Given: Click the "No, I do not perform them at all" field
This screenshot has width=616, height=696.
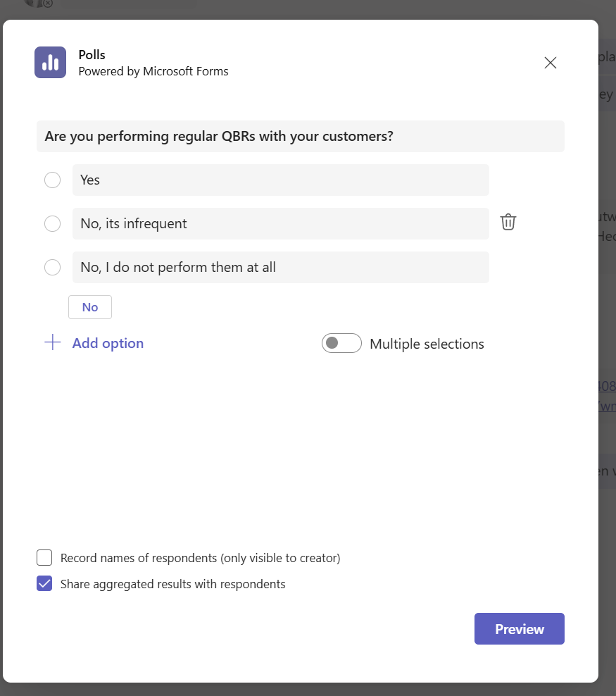Looking at the screenshot, I should pos(280,267).
